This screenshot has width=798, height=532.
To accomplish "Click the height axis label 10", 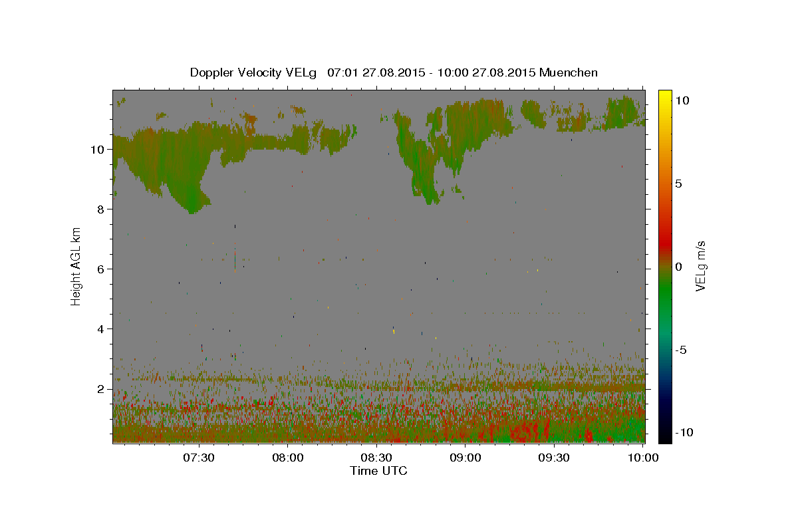I will tap(98, 150).
